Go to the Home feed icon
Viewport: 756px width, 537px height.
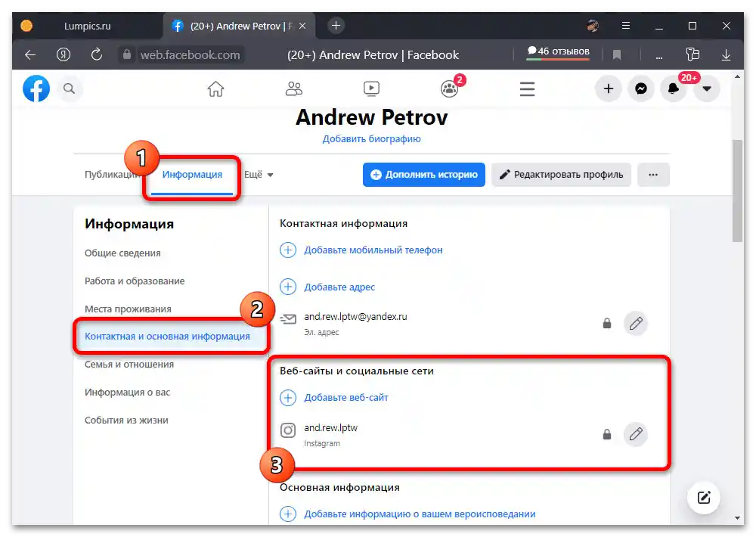pyautogui.click(x=215, y=88)
